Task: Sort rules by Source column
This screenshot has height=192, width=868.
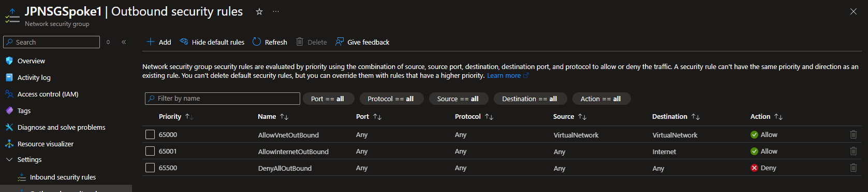Action: [570, 117]
